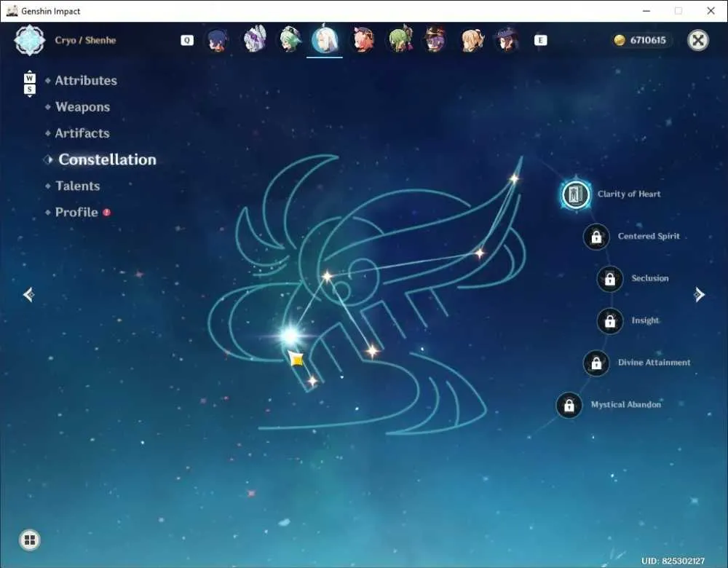Click the W/S menu navigation indicator
This screenshot has height=568, width=728.
click(29, 84)
